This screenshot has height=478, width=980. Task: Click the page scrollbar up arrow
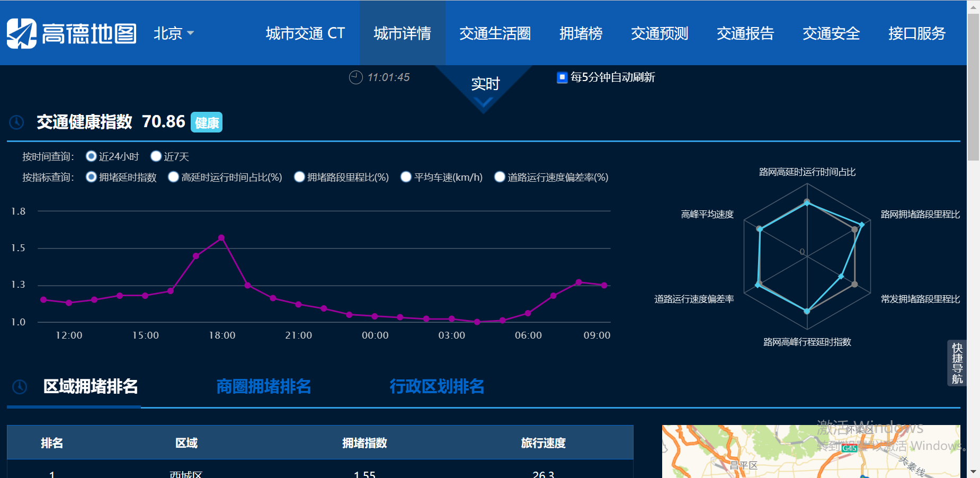coord(973,7)
